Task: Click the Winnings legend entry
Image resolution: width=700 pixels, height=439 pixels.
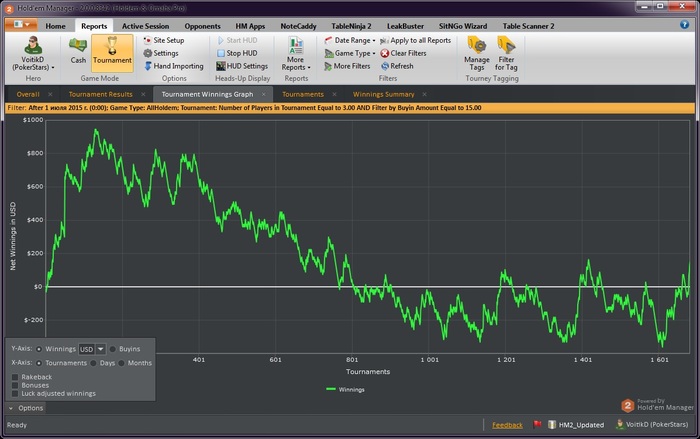Action: [x=345, y=389]
